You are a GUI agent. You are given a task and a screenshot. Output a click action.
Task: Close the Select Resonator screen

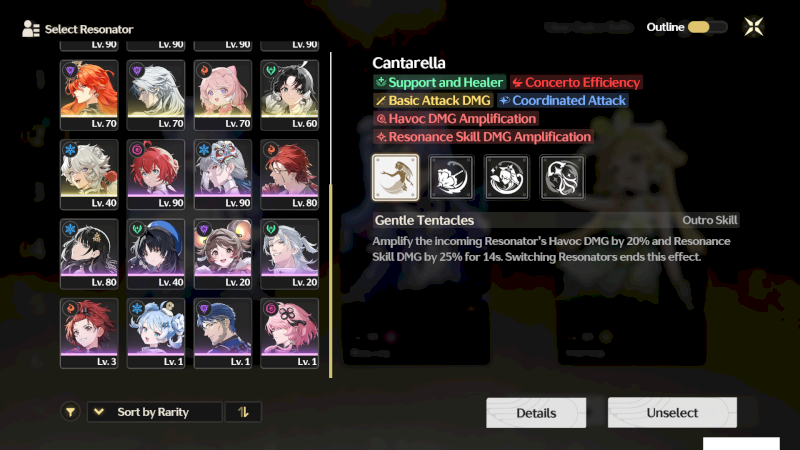pyautogui.click(x=754, y=27)
